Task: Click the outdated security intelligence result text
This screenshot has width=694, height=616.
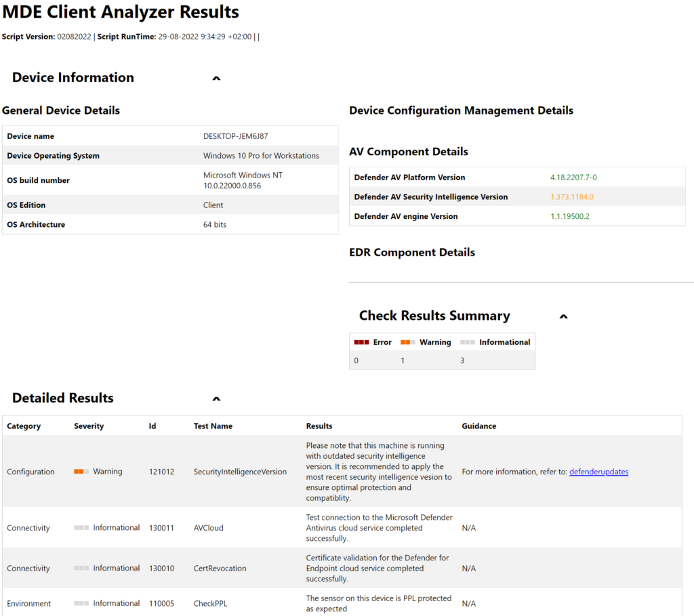Action: [x=379, y=472]
